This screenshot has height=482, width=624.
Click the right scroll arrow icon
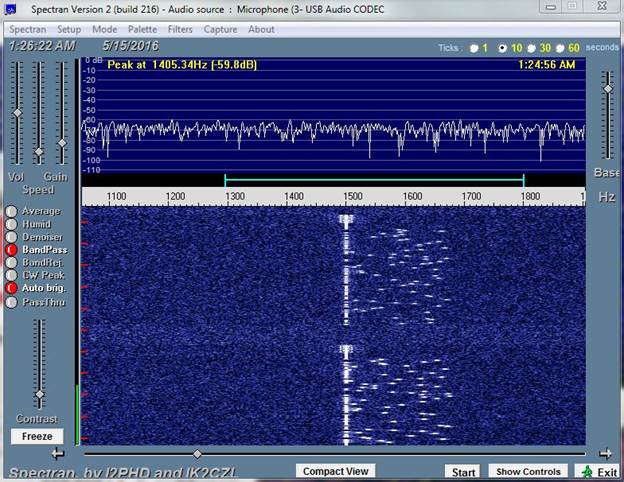pyautogui.click(x=607, y=453)
